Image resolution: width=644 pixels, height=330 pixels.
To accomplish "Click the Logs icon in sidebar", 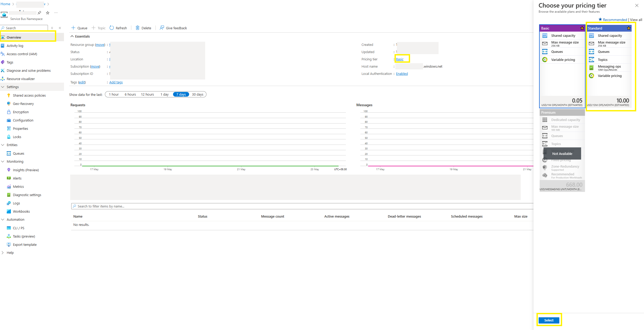I will pyautogui.click(x=9, y=203).
